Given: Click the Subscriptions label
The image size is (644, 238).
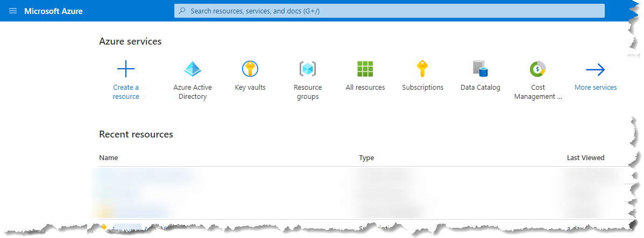Looking at the screenshot, I should point(423,88).
